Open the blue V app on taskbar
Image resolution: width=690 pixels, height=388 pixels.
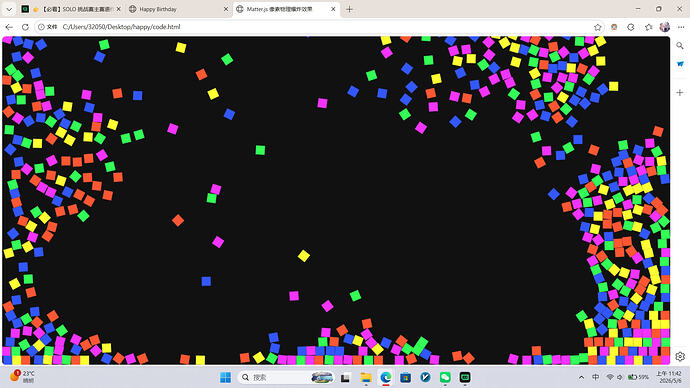point(425,377)
